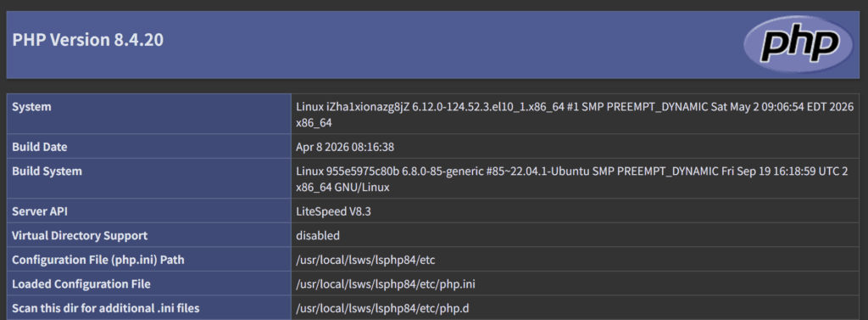Click the 'Build Date' label
Image resolution: width=868 pixels, height=320 pixels.
click(39, 147)
